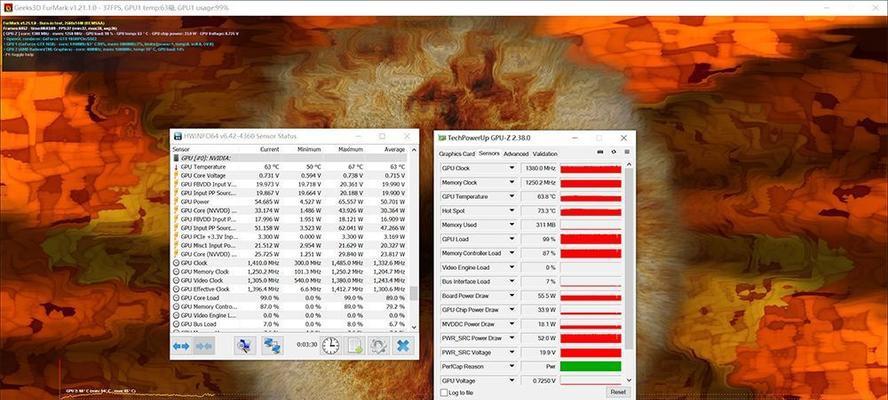Switch to the Graphics Card tab in GPU-Z

[456, 154]
